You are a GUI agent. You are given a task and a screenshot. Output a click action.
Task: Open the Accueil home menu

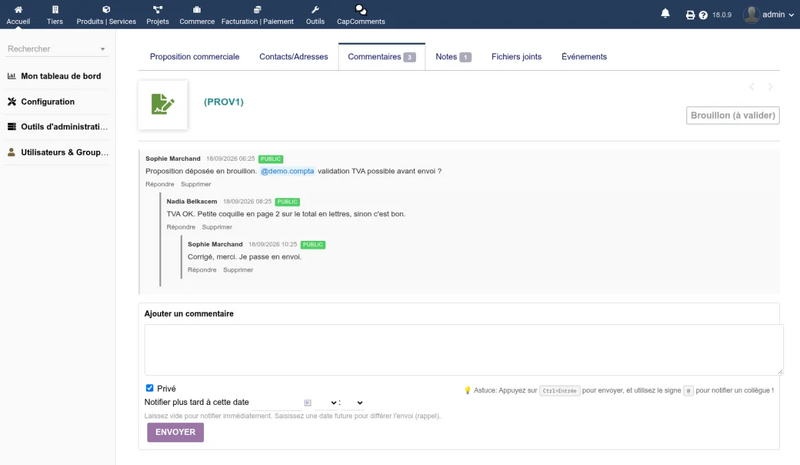coord(18,15)
